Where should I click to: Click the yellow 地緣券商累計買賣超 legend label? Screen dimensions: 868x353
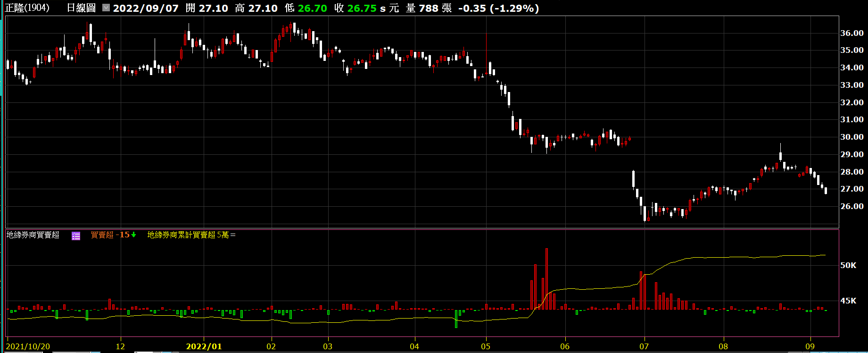(181, 235)
